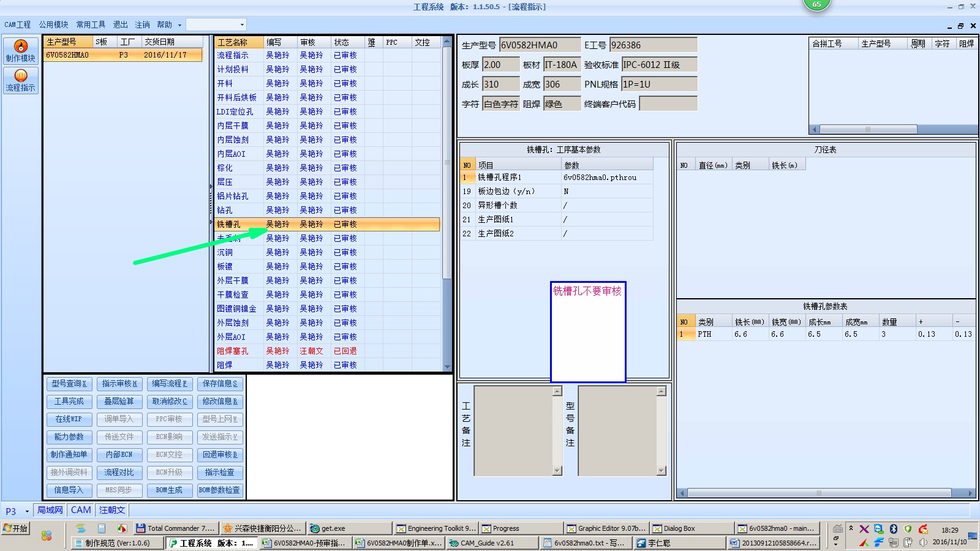980x551 pixels.
Task: Click the BOM生成 button
Action: coord(169,490)
